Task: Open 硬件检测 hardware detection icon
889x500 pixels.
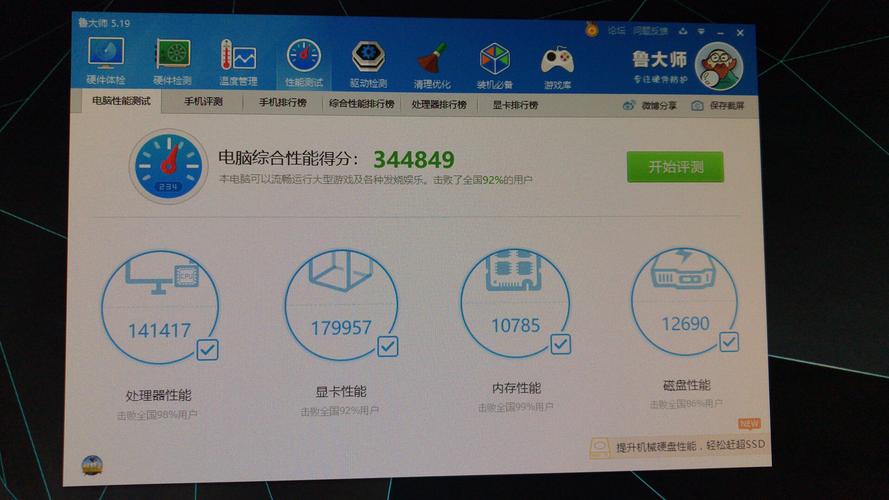Action: (x=172, y=59)
